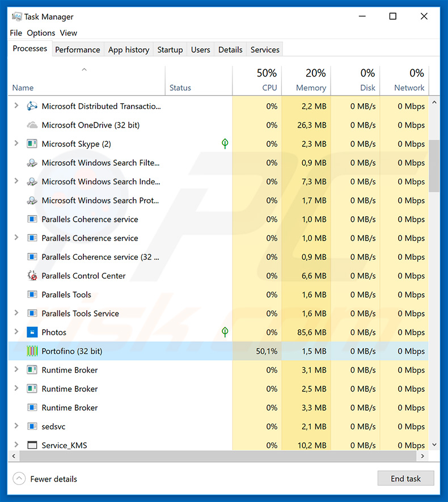Image resolution: width=448 pixels, height=502 pixels.
Task: Expand the sedsvc process group
Action: pos(16,426)
